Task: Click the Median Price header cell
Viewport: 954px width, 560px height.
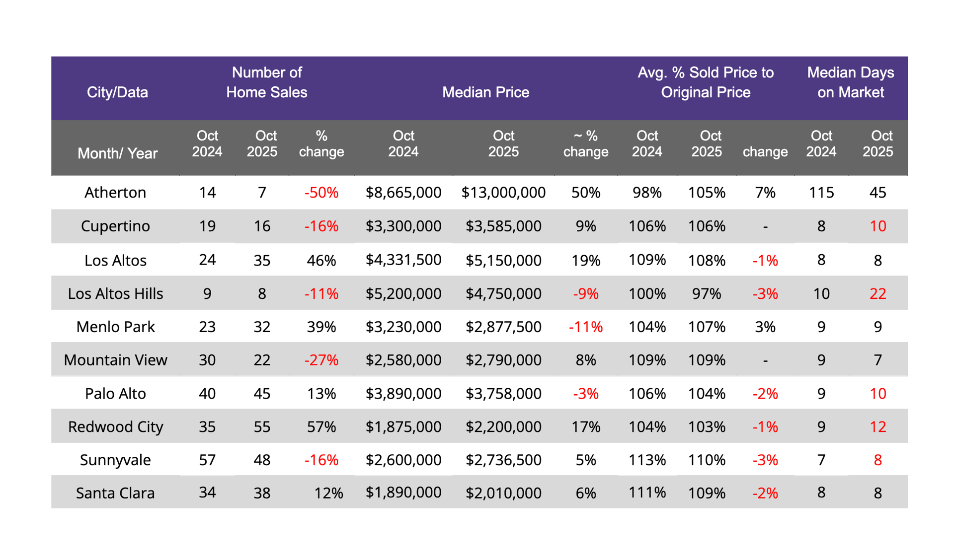Action: [x=485, y=92]
